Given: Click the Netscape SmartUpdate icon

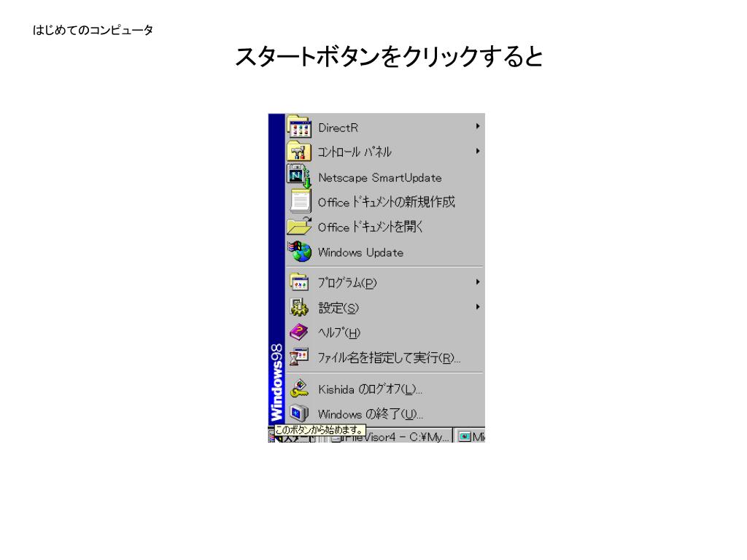Looking at the screenshot, I should tap(299, 176).
